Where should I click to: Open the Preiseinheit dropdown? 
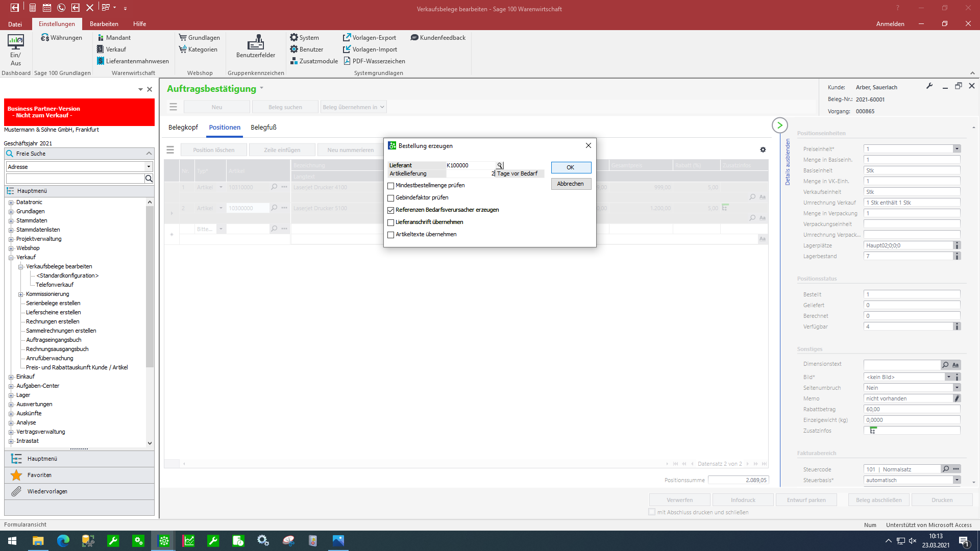(x=957, y=149)
